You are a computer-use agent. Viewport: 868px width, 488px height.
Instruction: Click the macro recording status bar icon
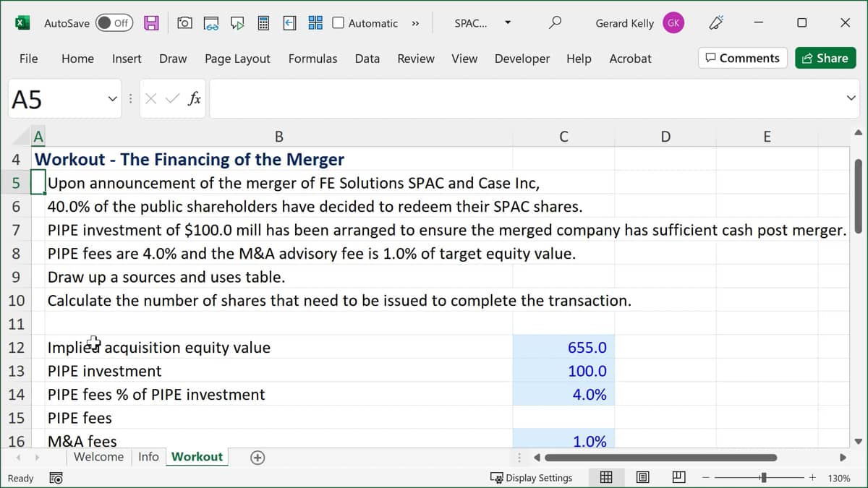55,478
